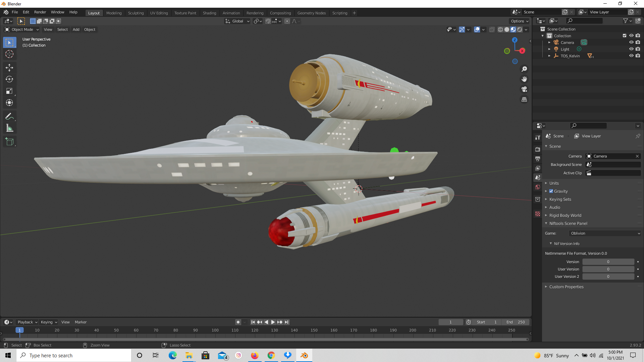This screenshot has width=644, height=362.
Task: Hide the Camera object in viewport
Action: [631, 42]
